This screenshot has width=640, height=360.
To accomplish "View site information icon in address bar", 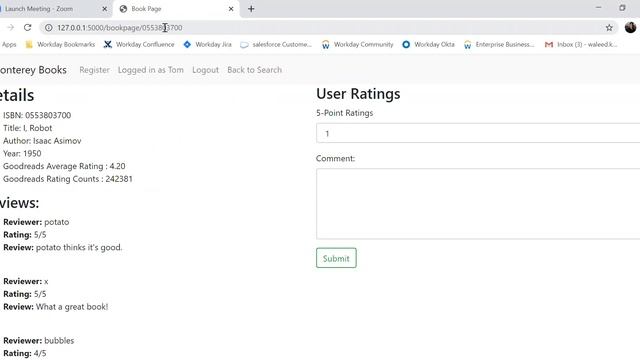I will point(49,27).
